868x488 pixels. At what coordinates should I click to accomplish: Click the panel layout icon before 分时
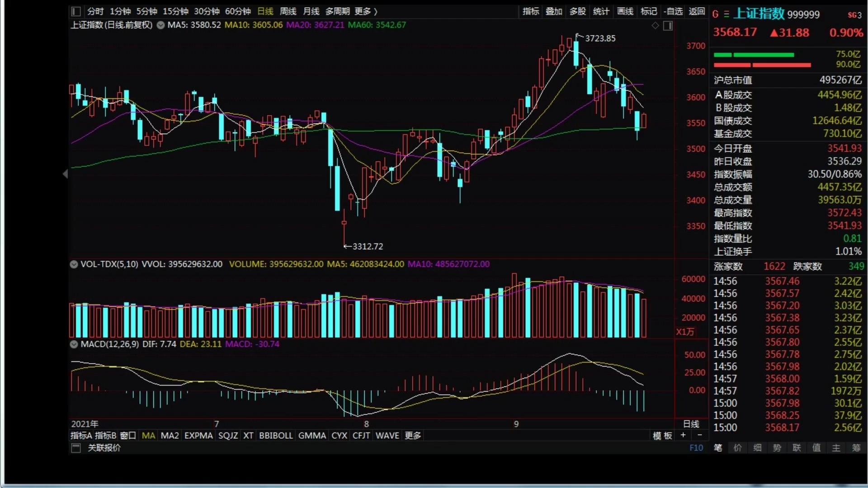click(x=76, y=11)
